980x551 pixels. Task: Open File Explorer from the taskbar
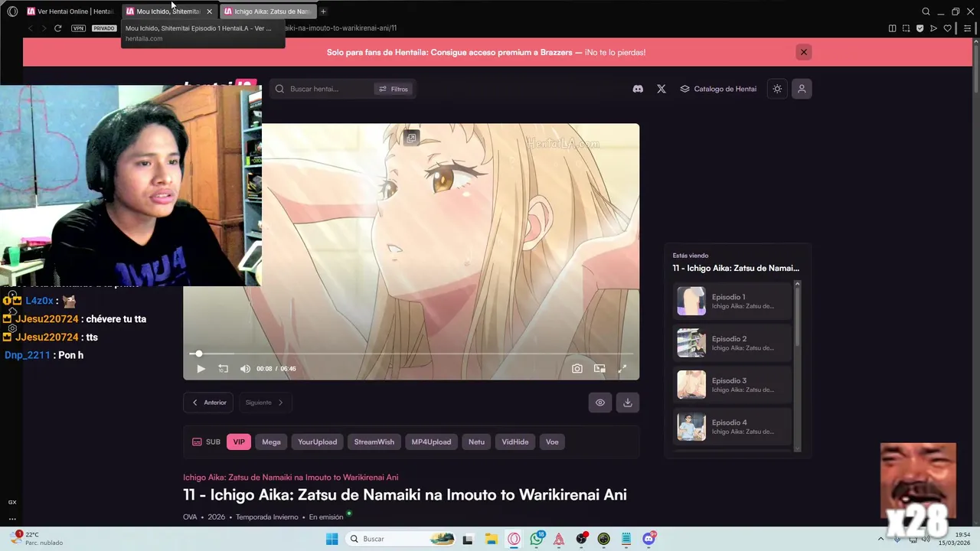491,539
